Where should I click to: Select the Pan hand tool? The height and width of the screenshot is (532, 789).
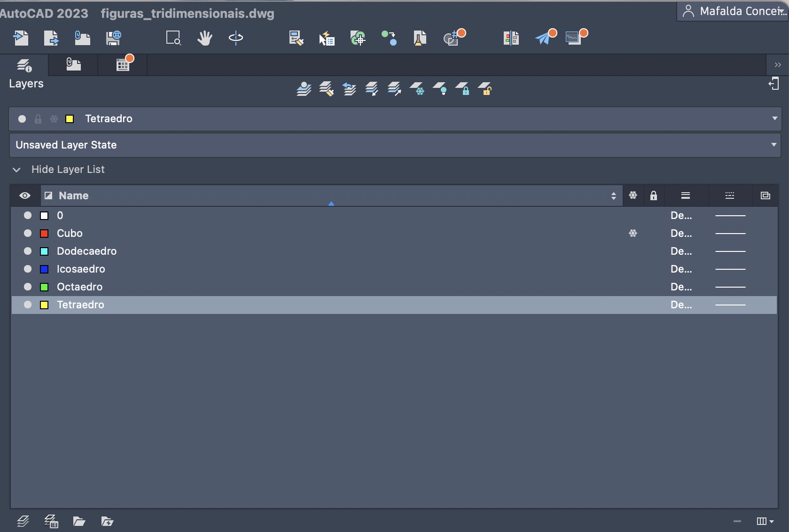coord(204,38)
